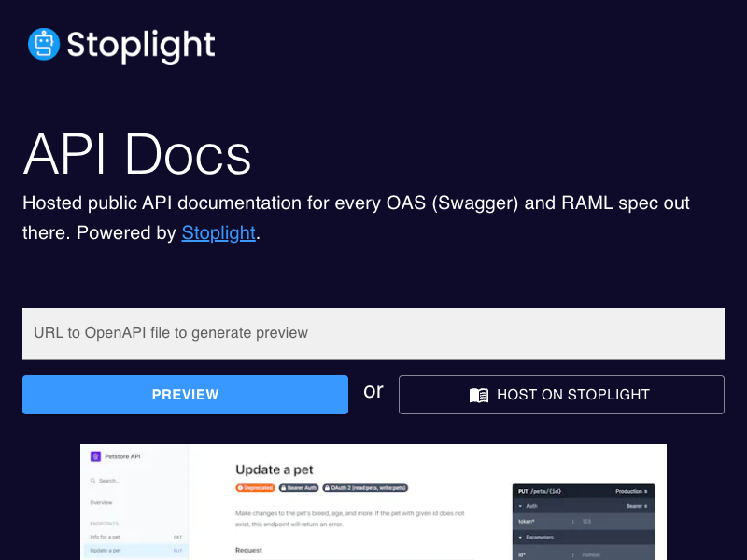Collapse the Parameters section in the preview panel
Viewport: 747px width, 560px height.
point(536,538)
